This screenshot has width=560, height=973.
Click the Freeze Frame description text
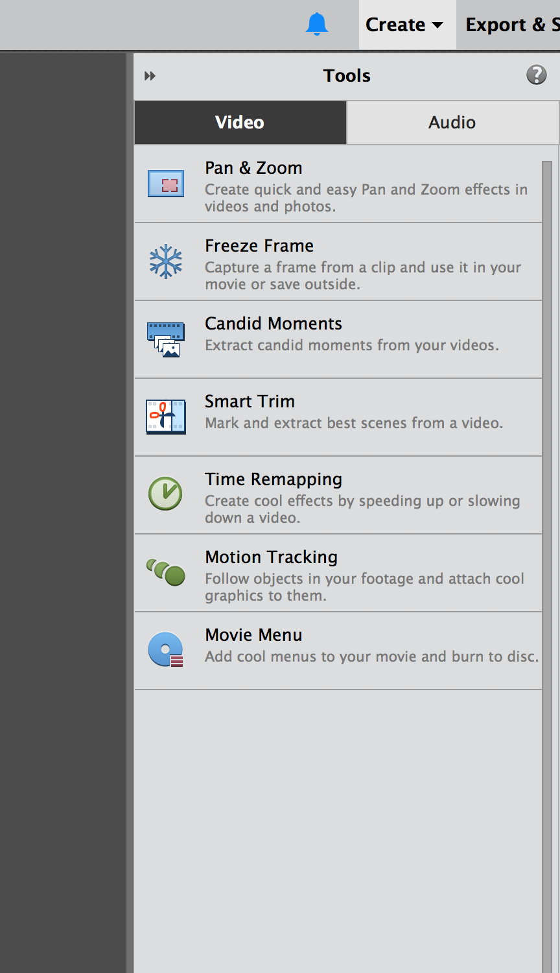tap(363, 276)
